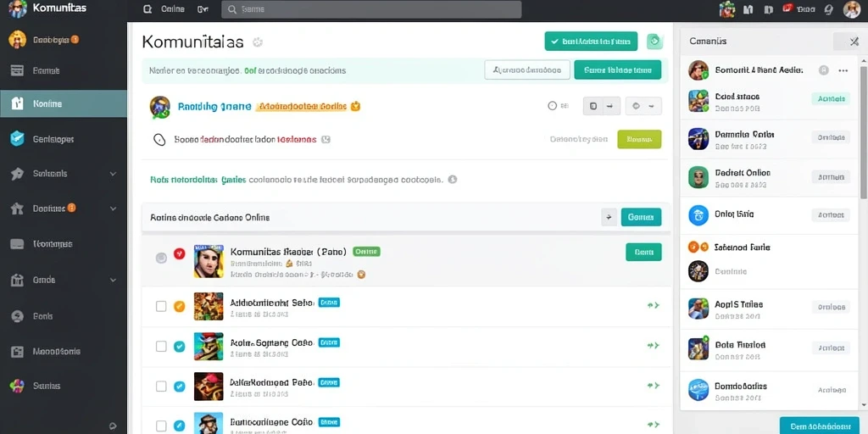Expand the Omds sidebar section chevron
868x434 pixels.
[x=113, y=280]
